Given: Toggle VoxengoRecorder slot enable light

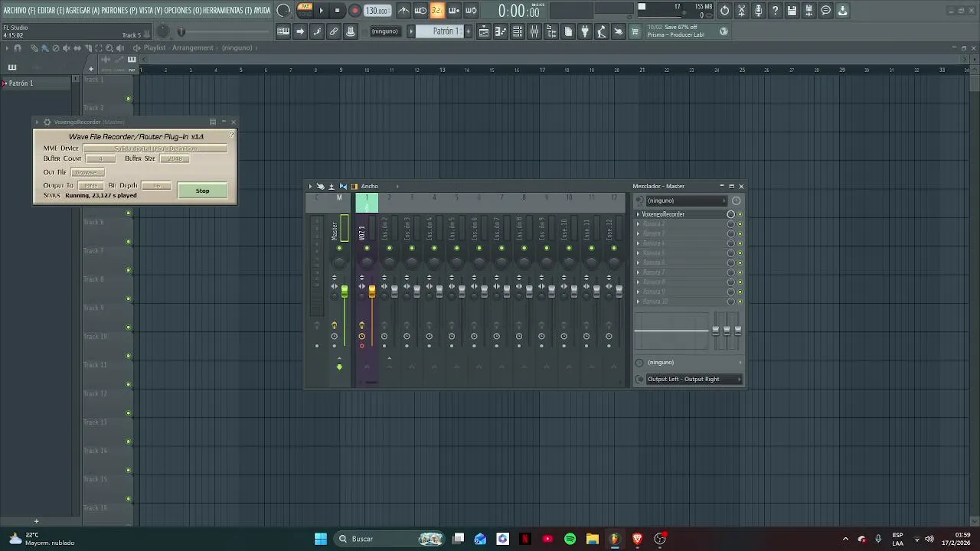Looking at the screenshot, I should (740, 214).
